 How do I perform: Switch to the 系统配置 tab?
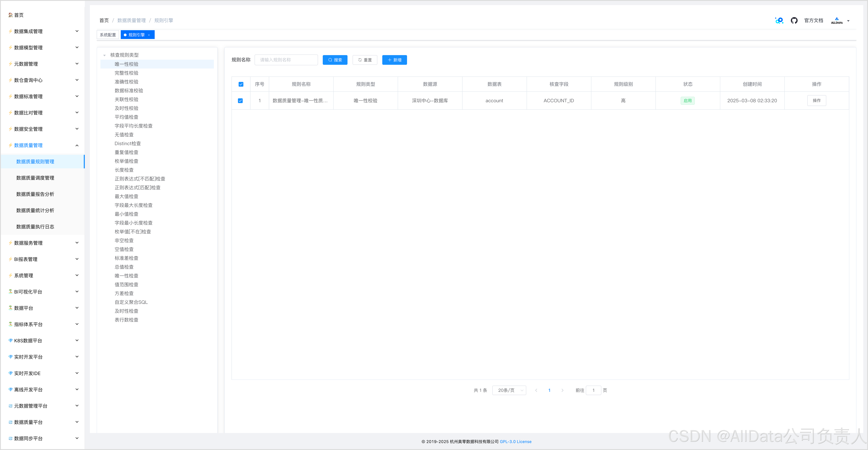pyautogui.click(x=108, y=35)
